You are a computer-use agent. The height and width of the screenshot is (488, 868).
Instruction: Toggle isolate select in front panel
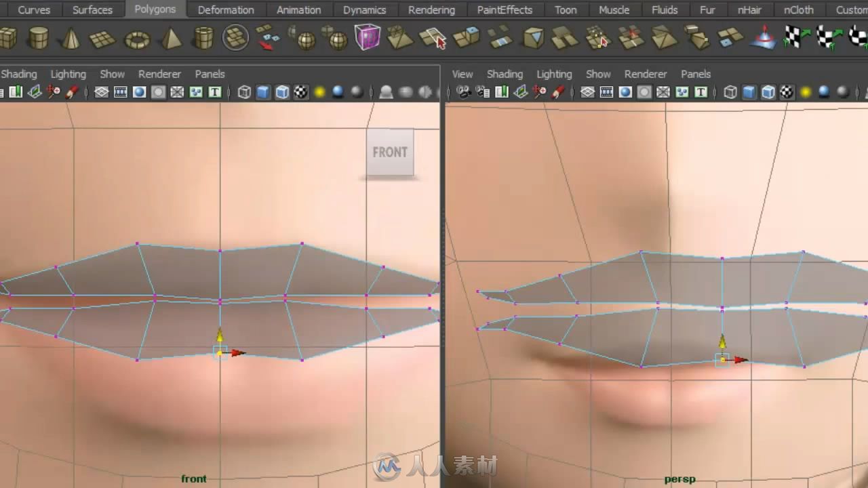tap(386, 92)
